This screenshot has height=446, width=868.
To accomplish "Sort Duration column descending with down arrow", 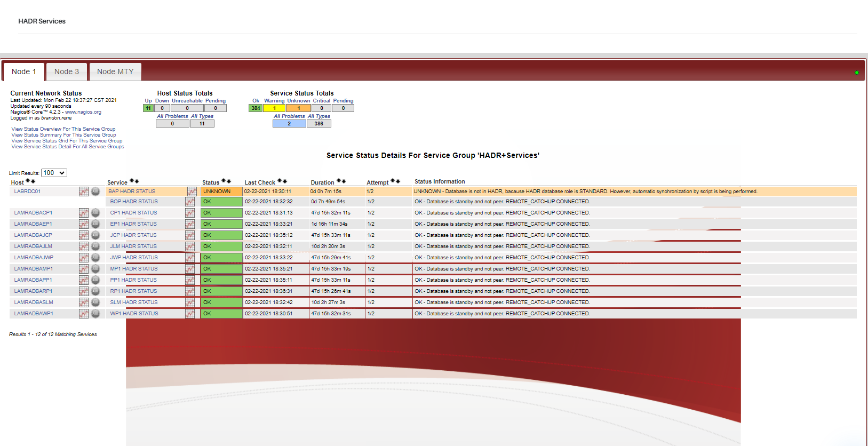I will (x=344, y=181).
